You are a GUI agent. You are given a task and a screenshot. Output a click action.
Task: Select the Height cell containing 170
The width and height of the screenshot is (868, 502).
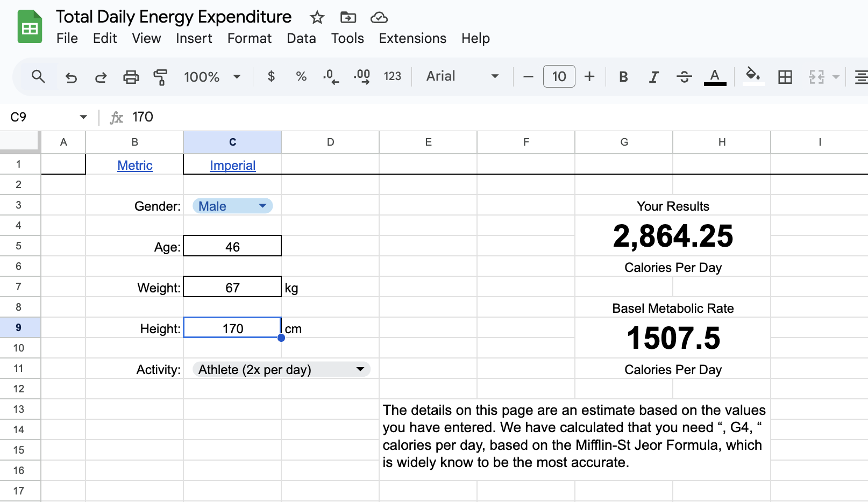click(232, 328)
